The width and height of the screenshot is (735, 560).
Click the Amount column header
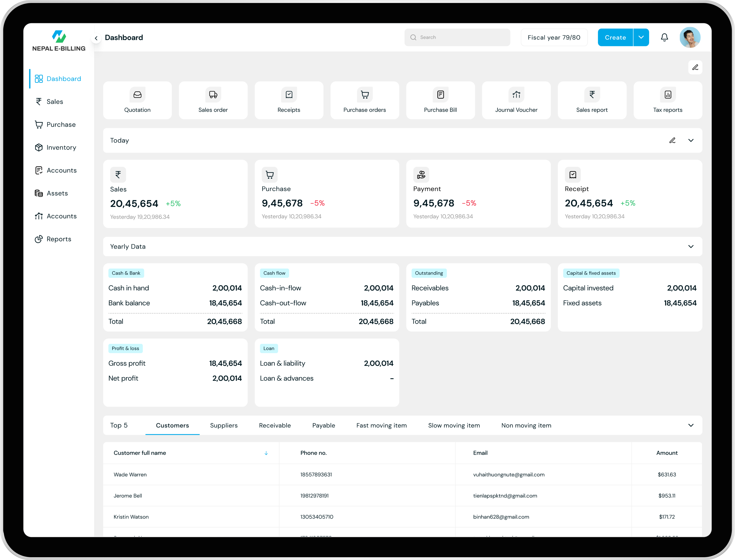click(x=667, y=453)
